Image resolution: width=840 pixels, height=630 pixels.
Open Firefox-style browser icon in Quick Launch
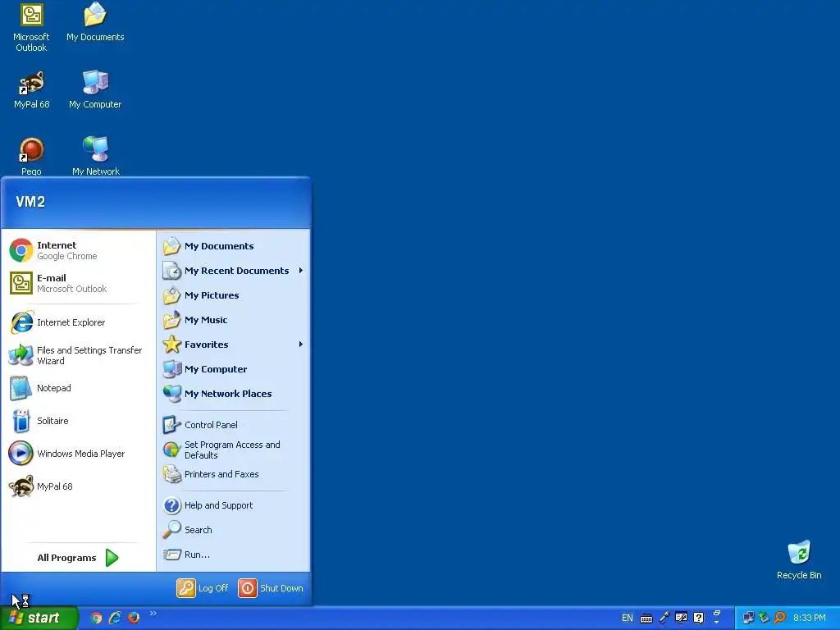pos(134,618)
